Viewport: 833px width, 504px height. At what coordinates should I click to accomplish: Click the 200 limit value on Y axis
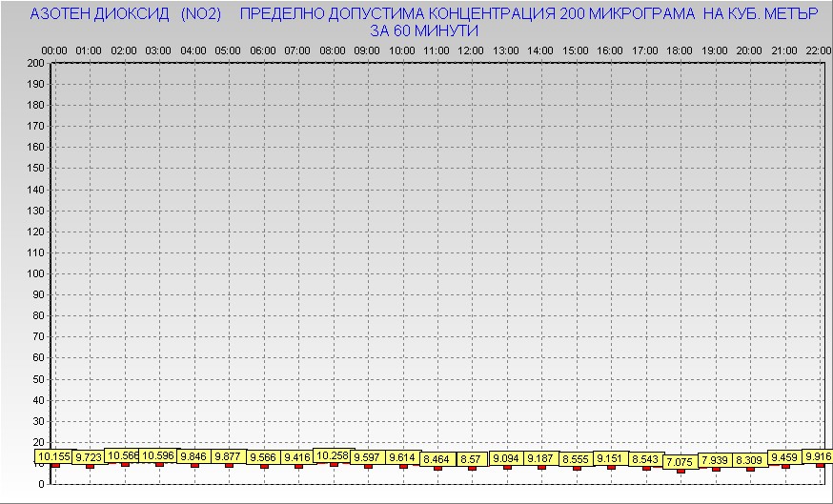pyautogui.click(x=35, y=63)
